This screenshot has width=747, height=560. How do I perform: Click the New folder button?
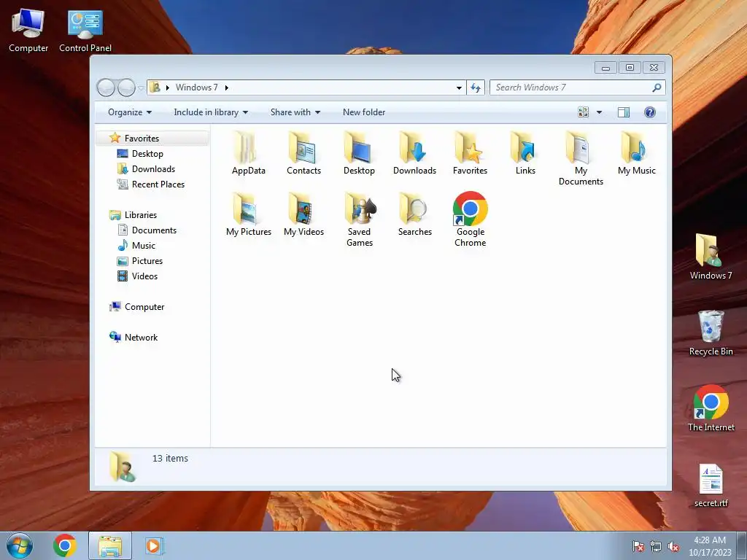[x=364, y=112]
